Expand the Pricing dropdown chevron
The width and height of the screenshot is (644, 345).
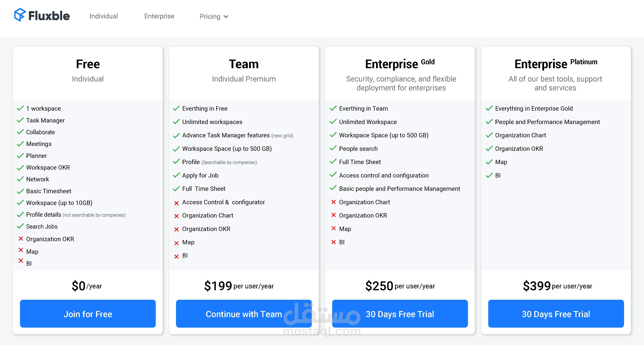(x=226, y=17)
